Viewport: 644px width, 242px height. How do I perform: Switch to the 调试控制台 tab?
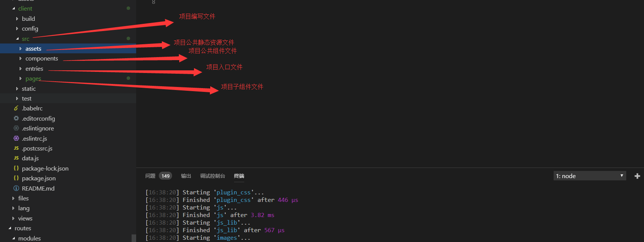click(213, 176)
